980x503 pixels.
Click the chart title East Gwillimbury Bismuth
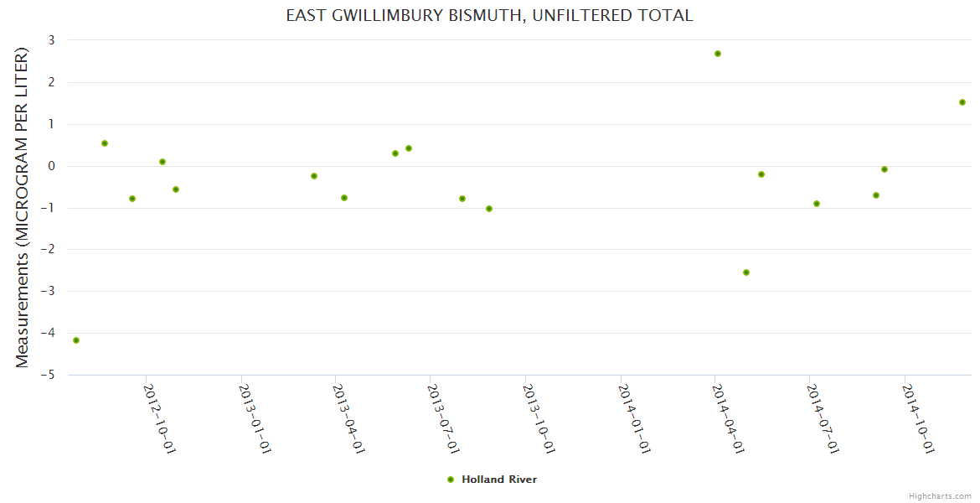click(x=490, y=16)
